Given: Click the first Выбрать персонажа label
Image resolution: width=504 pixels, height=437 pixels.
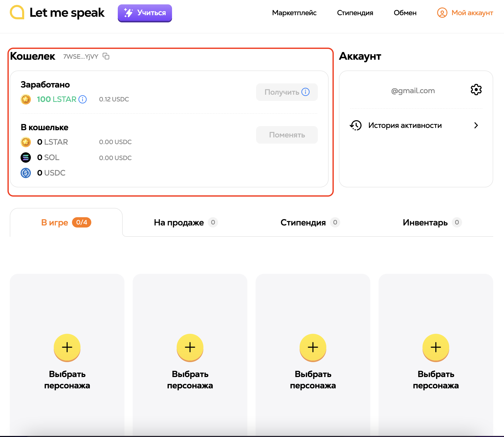Looking at the screenshot, I should (67, 380).
